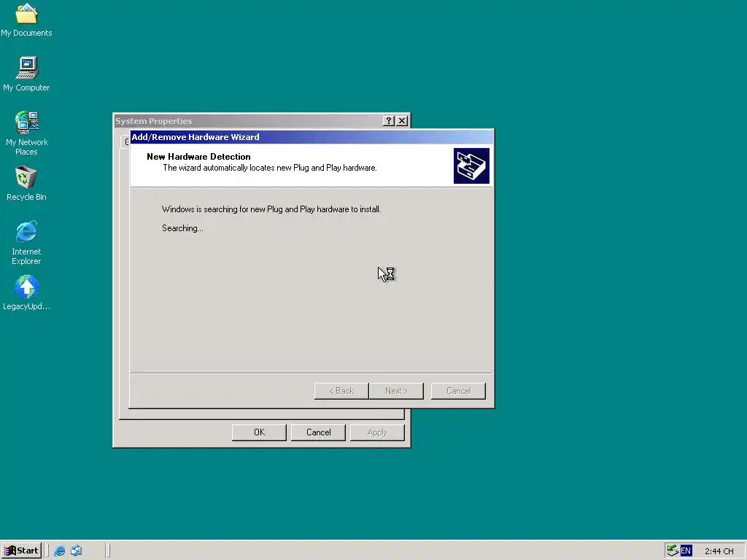The height and width of the screenshot is (560, 747).
Task: Open the Recycle Bin icon
Action: point(26,183)
